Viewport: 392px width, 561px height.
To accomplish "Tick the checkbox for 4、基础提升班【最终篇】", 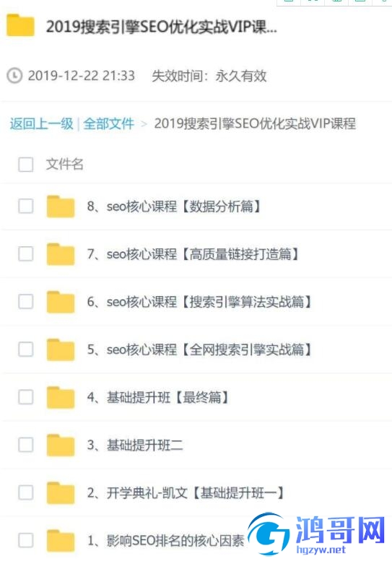I will pos(26,397).
